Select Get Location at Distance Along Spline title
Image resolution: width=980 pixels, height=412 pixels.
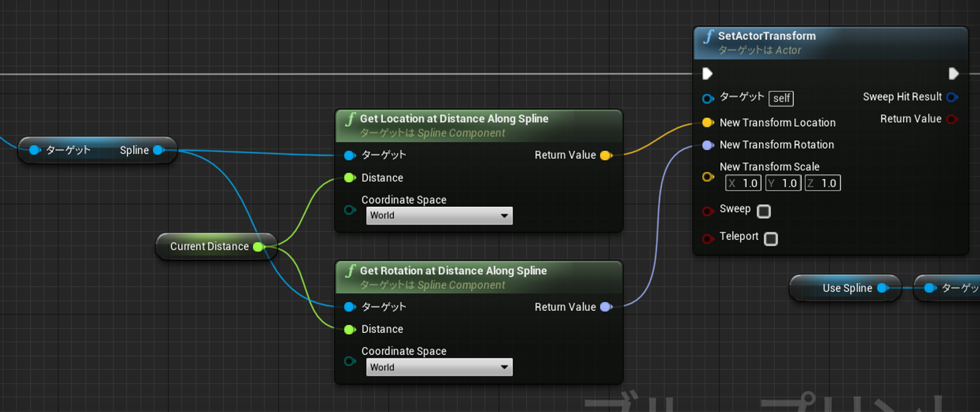pos(454,119)
